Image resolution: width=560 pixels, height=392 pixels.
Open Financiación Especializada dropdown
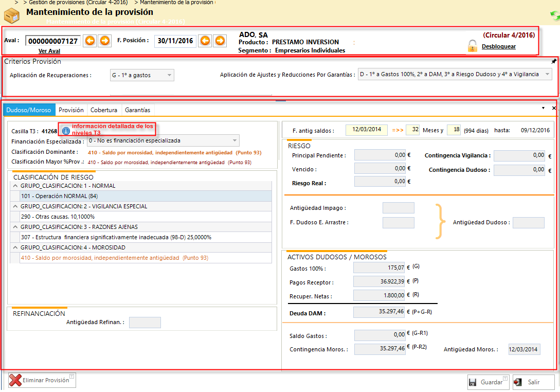tap(163, 140)
